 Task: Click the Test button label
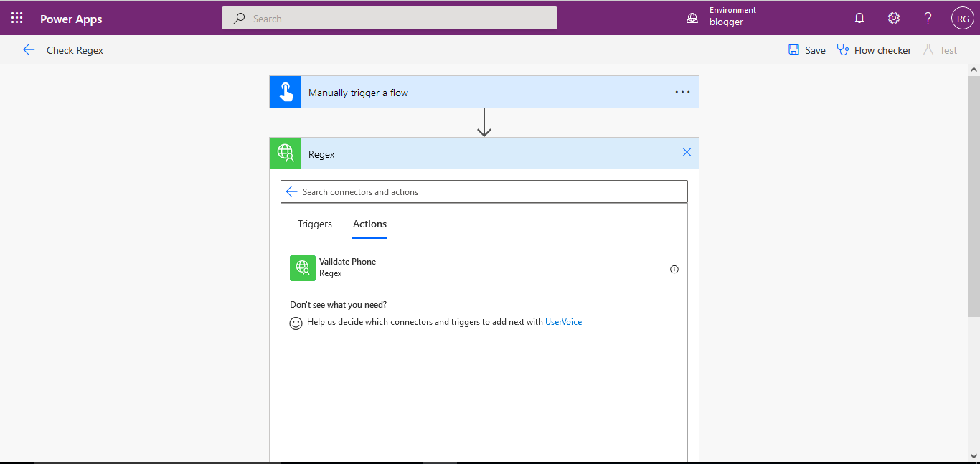(x=948, y=50)
